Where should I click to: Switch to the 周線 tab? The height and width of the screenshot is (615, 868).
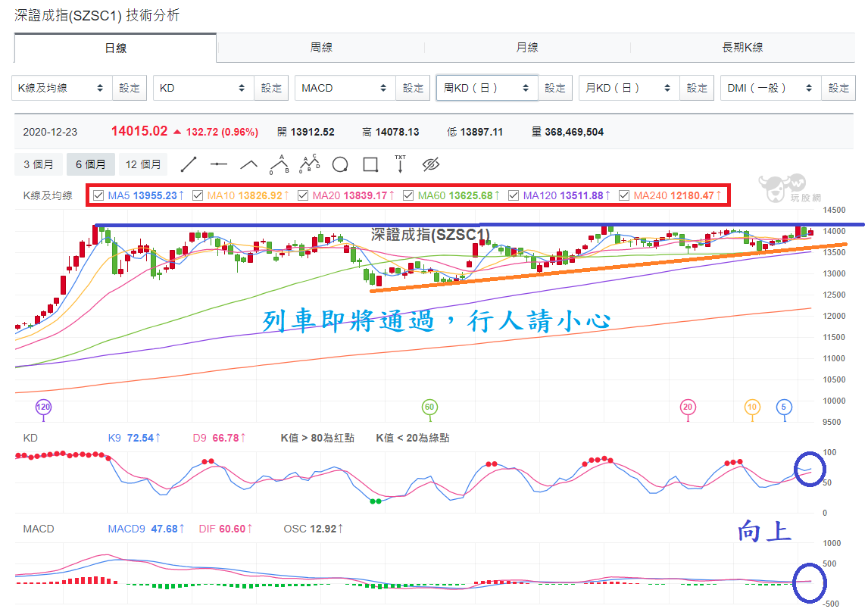(x=321, y=48)
